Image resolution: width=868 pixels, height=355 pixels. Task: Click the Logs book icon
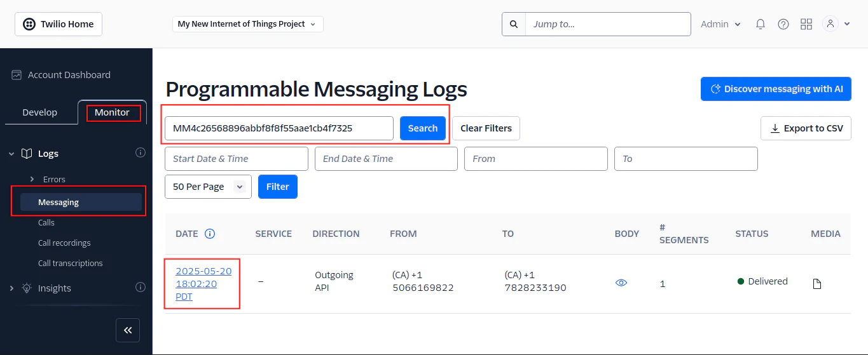pos(27,154)
